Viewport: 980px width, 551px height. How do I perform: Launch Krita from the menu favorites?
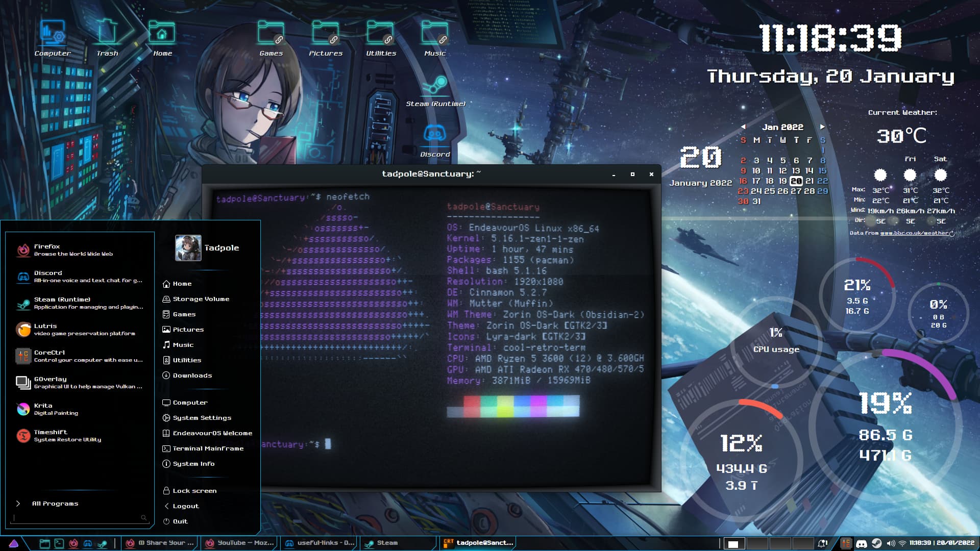[x=80, y=409]
